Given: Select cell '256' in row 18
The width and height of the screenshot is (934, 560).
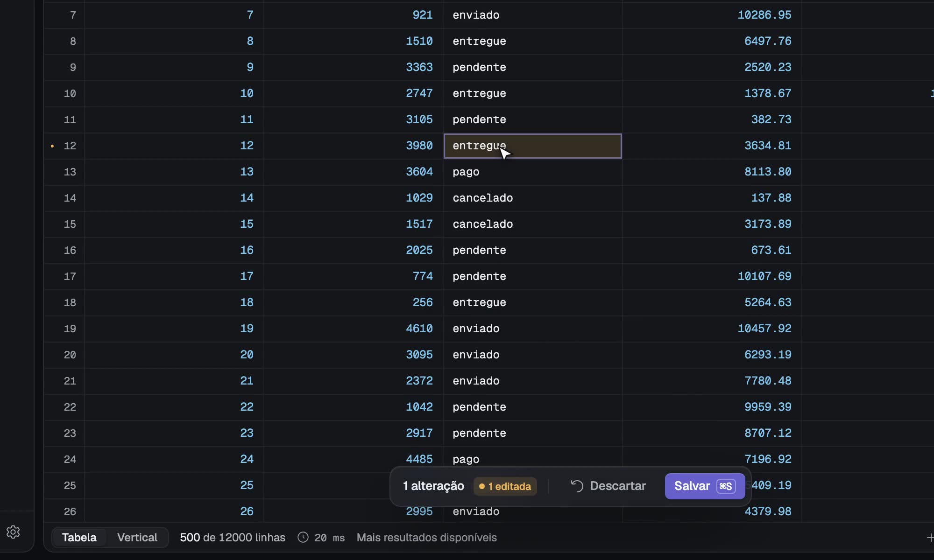Looking at the screenshot, I should point(354,302).
